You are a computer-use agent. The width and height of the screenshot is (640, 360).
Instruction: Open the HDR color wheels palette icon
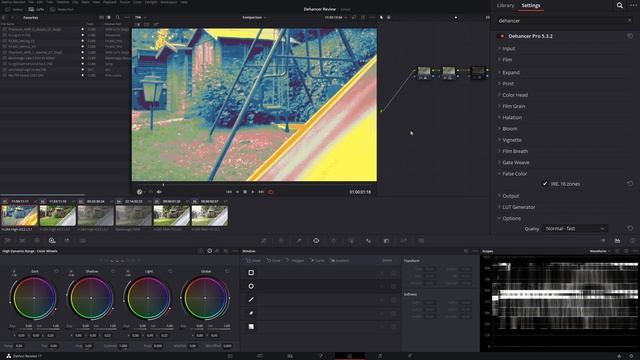[52, 241]
